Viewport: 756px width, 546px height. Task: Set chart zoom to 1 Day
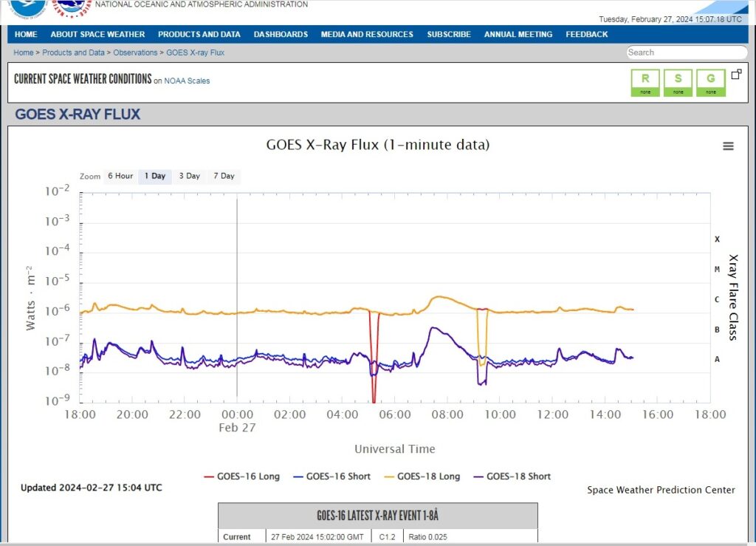point(155,176)
